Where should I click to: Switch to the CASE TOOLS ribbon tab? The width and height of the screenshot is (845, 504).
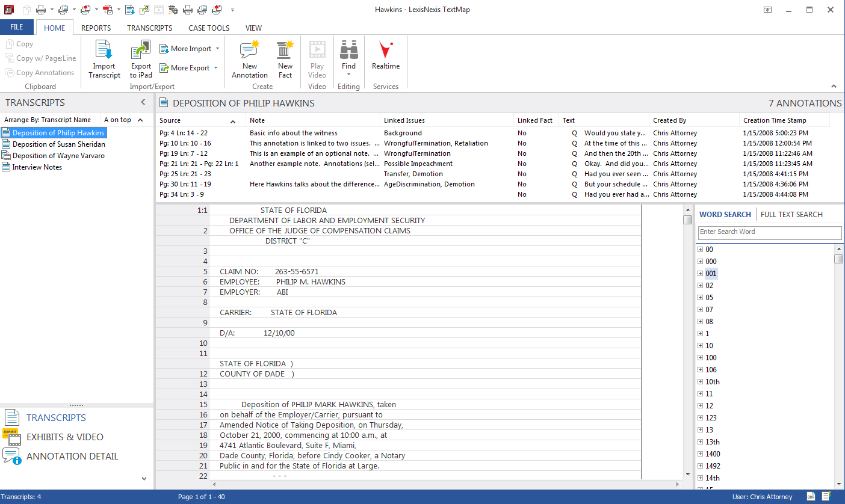tap(209, 28)
